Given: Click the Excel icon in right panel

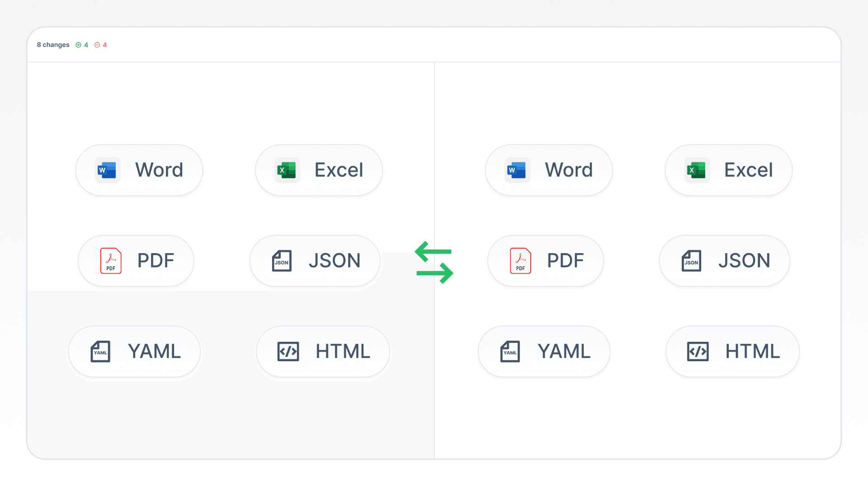Looking at the screenshot, I should (x=696, y=170).
